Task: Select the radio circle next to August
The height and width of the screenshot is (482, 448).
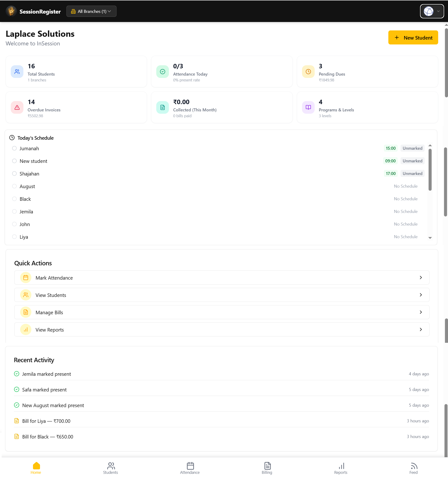Action: point(14,186)
